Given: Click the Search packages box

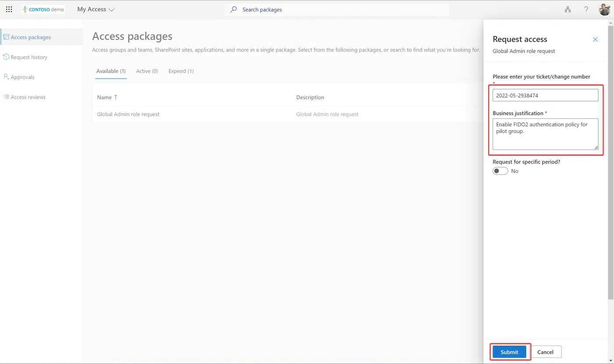Looking at the screenshot, I should click(x=337, y=9).
